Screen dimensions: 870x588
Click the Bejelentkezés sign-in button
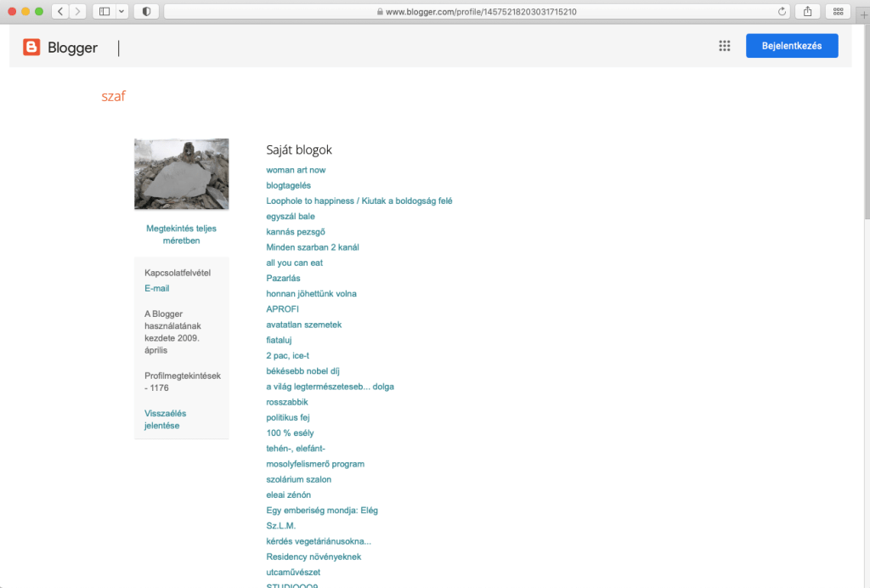792,46
